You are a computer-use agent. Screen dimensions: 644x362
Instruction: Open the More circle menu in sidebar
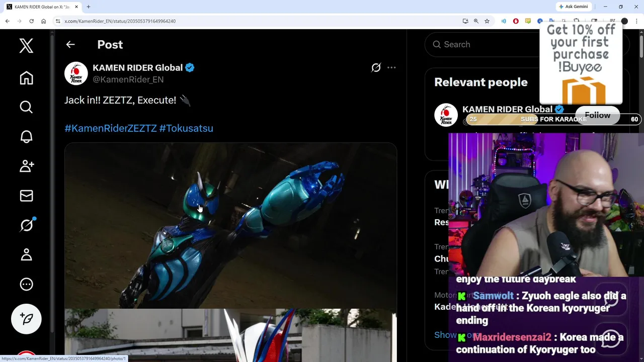[26, 285]
